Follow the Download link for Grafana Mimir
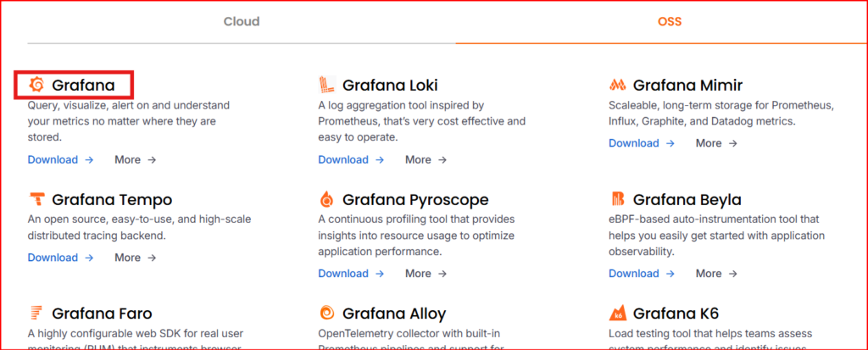Viewport: 868px width, 350px height. click(x=642, y=143)
